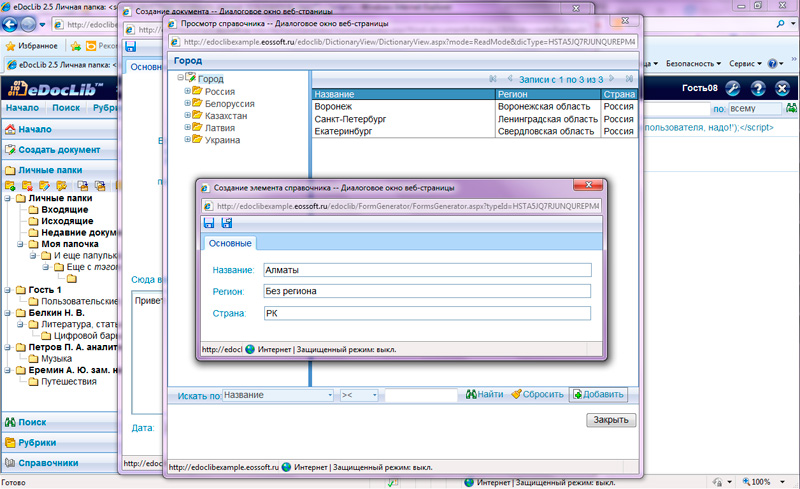Open the Поиск section in the left sidebar
800x489 pixels.
point(59,422)
